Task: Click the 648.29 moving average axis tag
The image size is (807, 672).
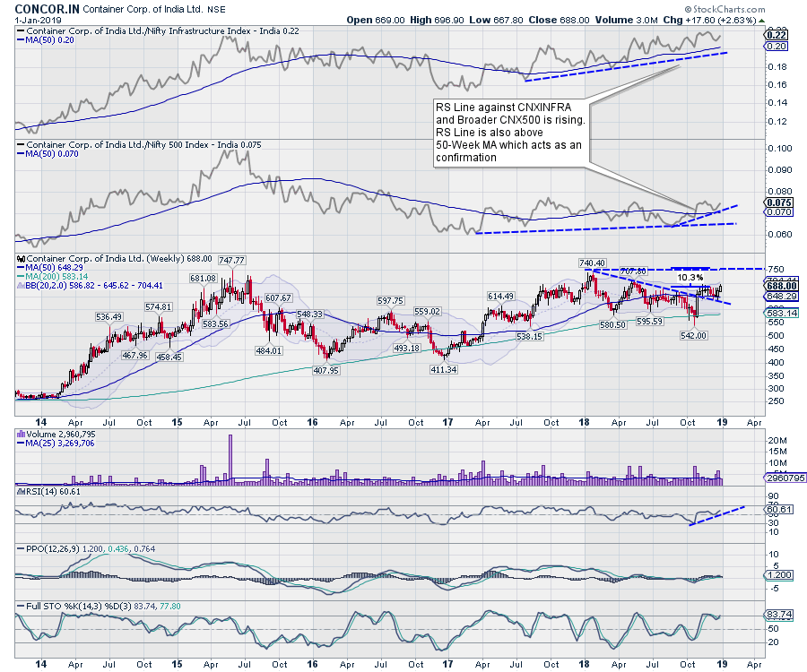Action: tap(782, 297)
